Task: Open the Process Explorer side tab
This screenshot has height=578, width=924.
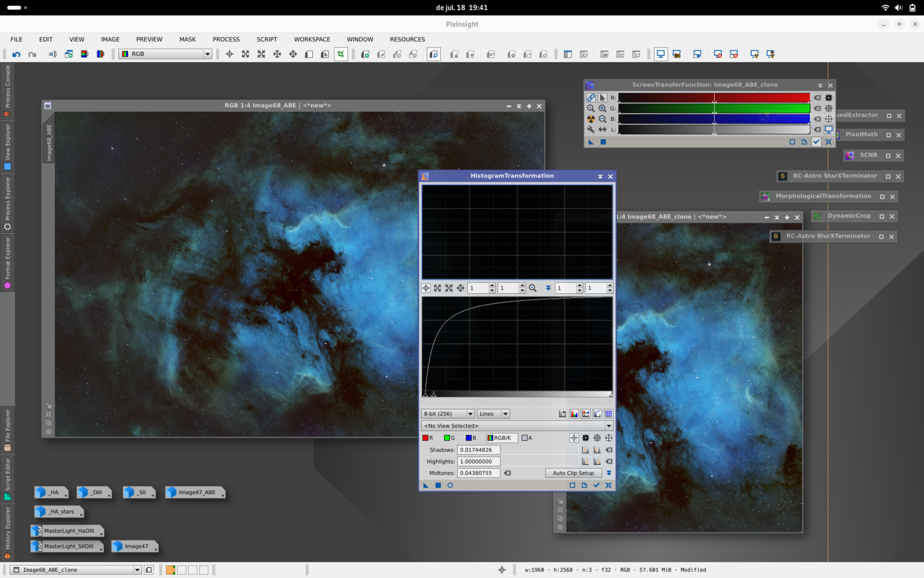Action: point(7,204)
